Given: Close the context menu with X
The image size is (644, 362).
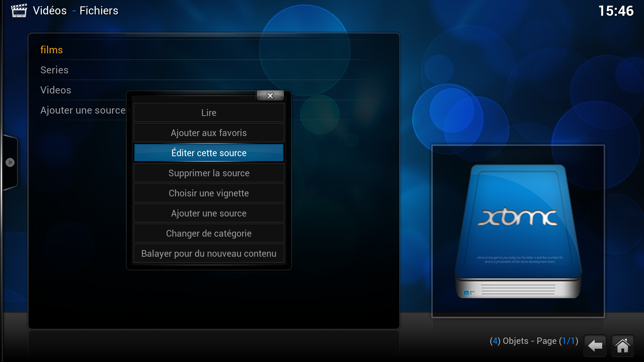Looking at the screenshot, I should tap(270, 96).
